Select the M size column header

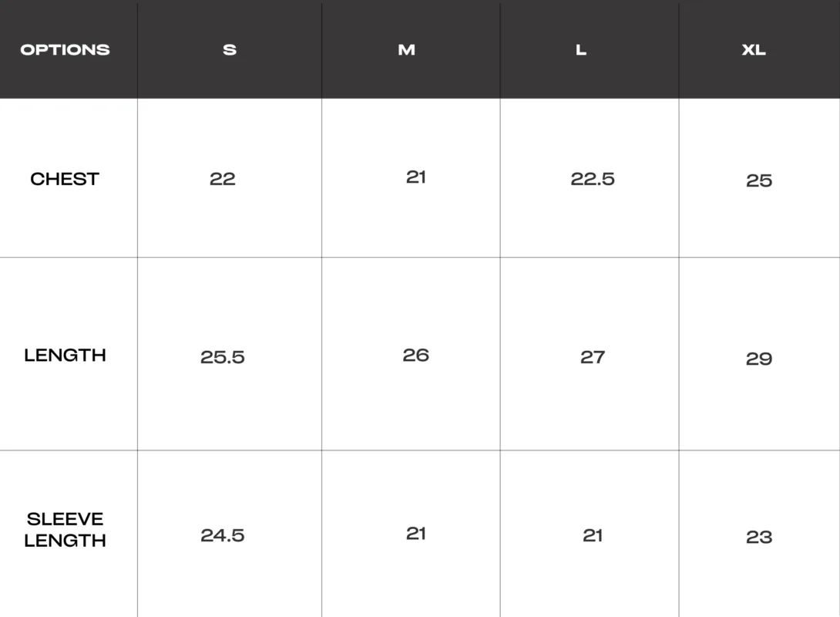tap(407, 50)
